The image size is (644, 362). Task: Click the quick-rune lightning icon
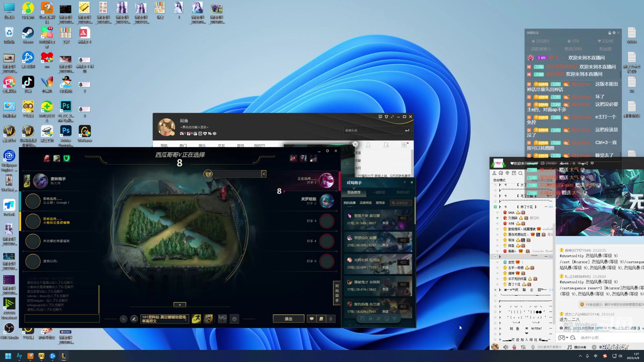coord(123,319)
